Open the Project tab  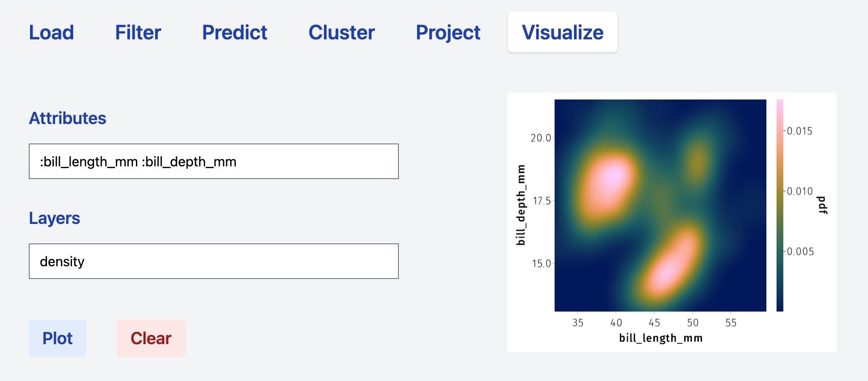pyautogui.click(x=448, y=33)
